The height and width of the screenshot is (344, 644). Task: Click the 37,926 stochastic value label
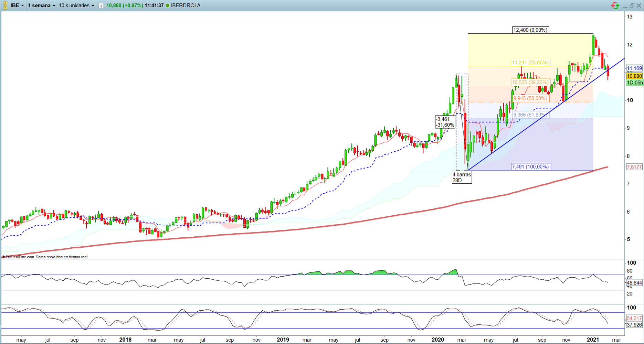point(634,325)
